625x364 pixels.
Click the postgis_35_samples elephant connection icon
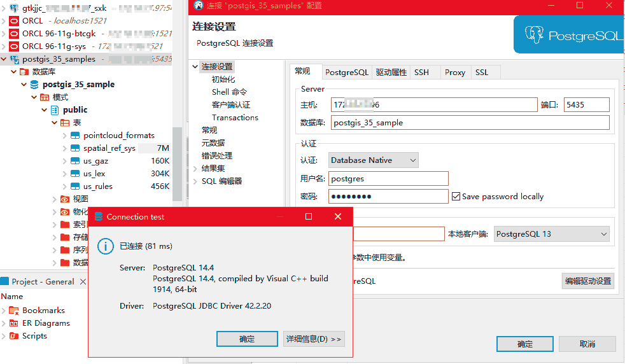point(15,59)
